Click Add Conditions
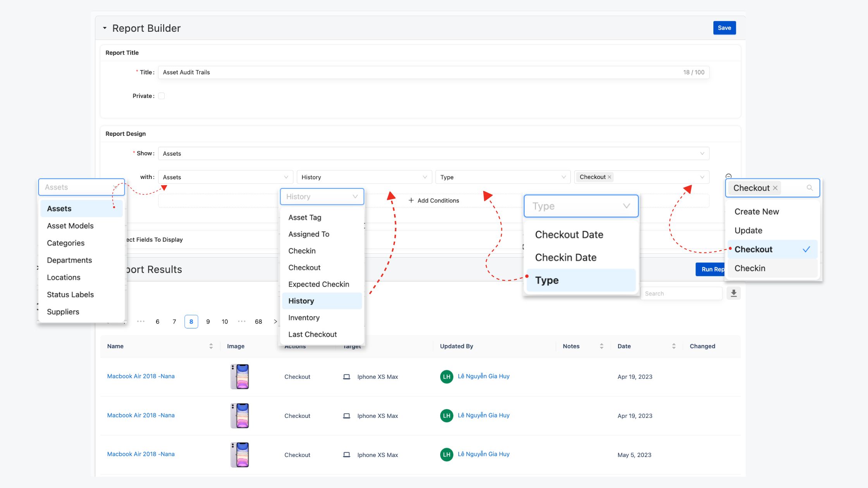 [x=433, y=201]
